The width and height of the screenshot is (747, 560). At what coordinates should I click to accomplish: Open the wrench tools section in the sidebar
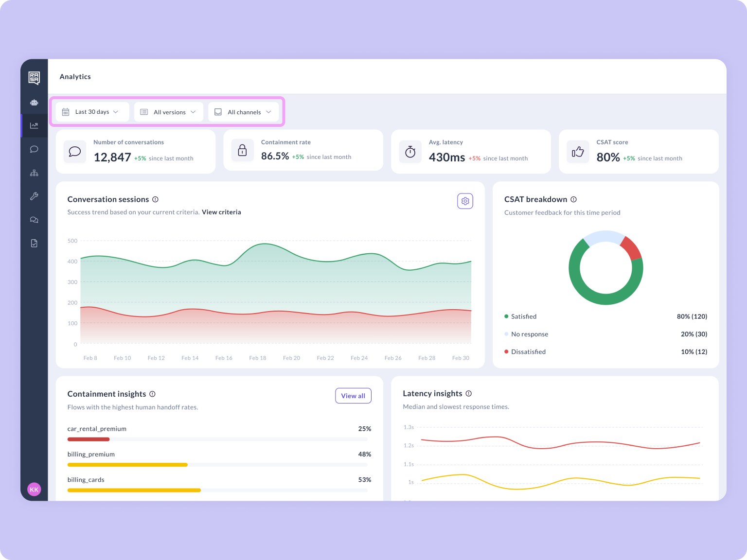point(34,196)
